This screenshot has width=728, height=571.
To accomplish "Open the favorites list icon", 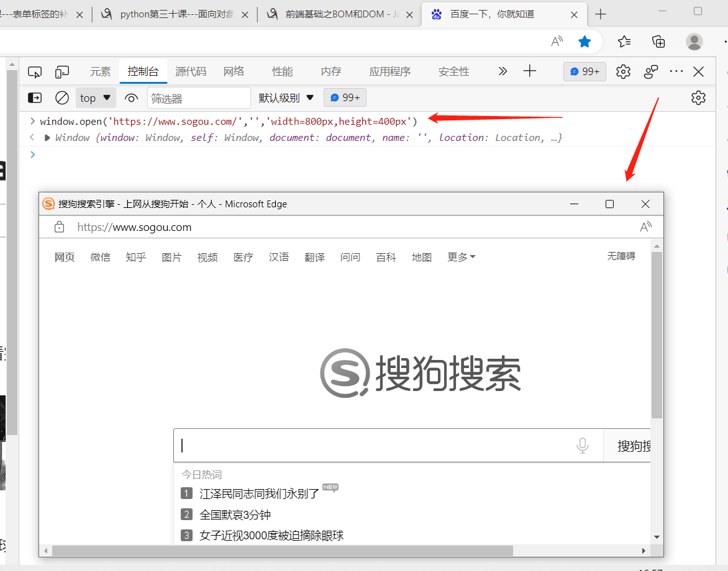I will 624,42.
